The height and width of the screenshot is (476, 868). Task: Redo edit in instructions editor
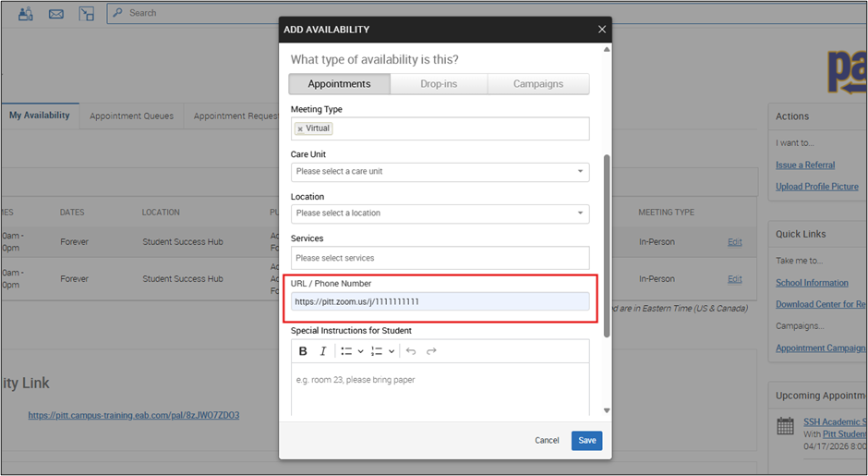(431, 351)
